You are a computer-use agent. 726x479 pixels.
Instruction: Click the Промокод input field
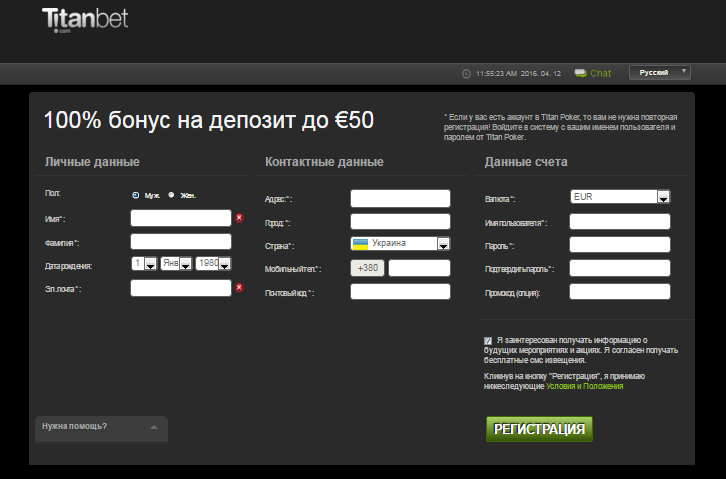(x=620, y=292)
